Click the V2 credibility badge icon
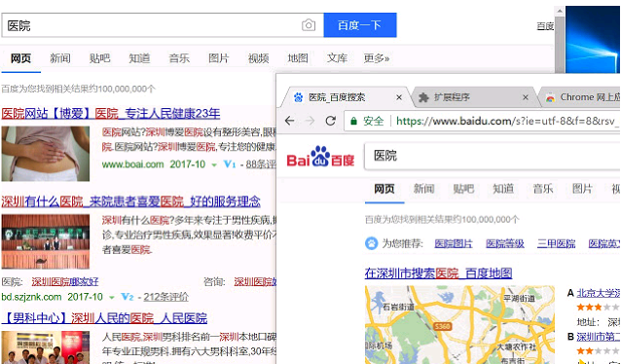The height and width of the screenshot is (364, 621). [128, 297]
